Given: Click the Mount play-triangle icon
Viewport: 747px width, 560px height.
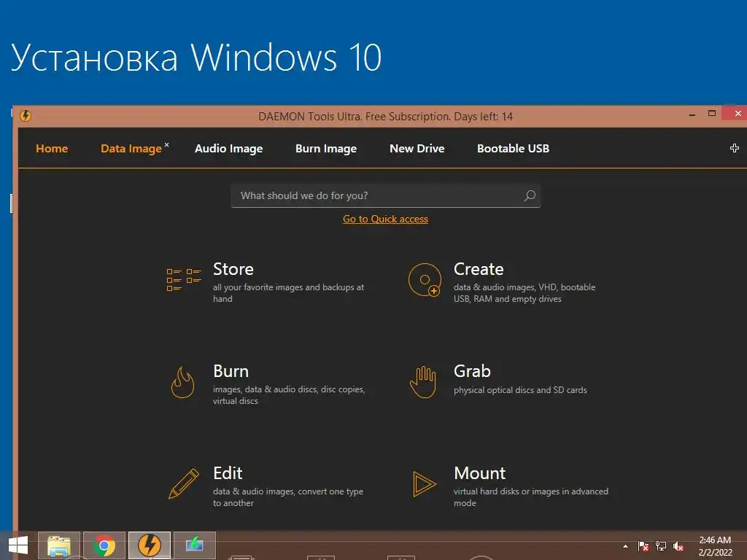Looking at the screenshot, I should pyautogui.click(x=424, y=484).
